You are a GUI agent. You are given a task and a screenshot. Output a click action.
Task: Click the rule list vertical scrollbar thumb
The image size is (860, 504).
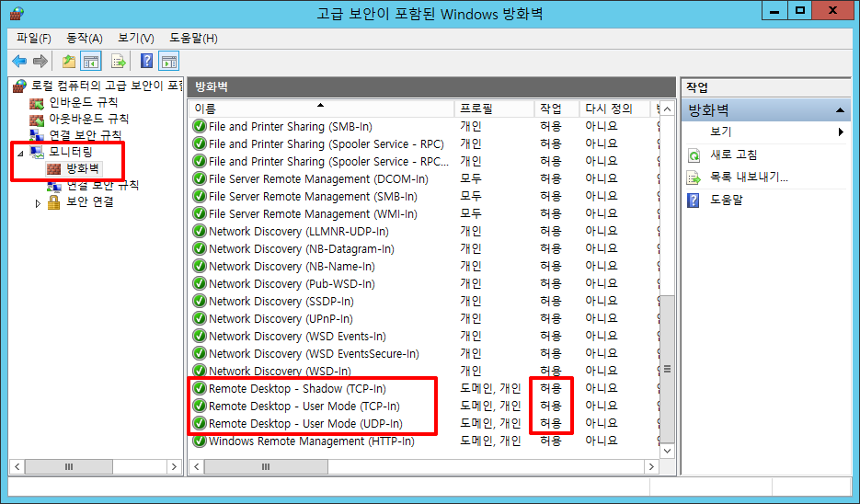pyautogui.click(x=667, y=369)
